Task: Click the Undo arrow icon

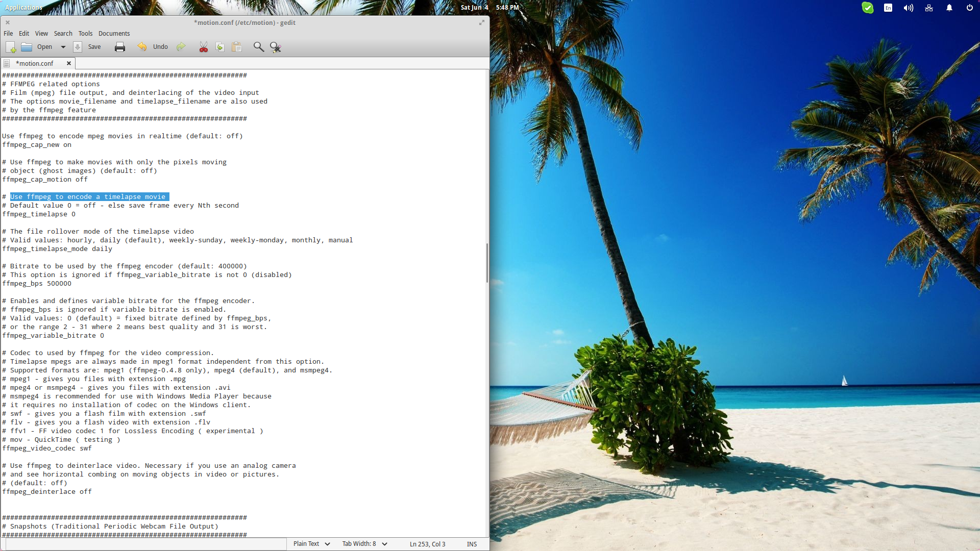Action: pos(142,47)
